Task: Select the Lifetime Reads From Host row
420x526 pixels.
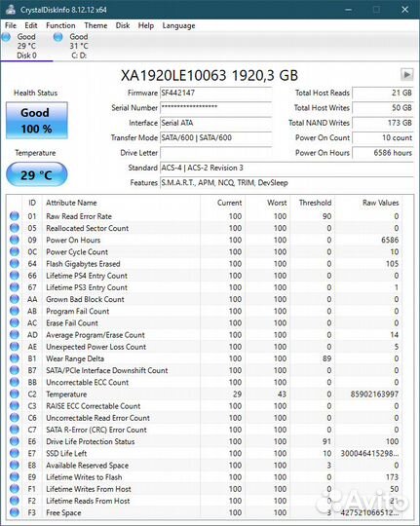Action: [x=205, y=501]
